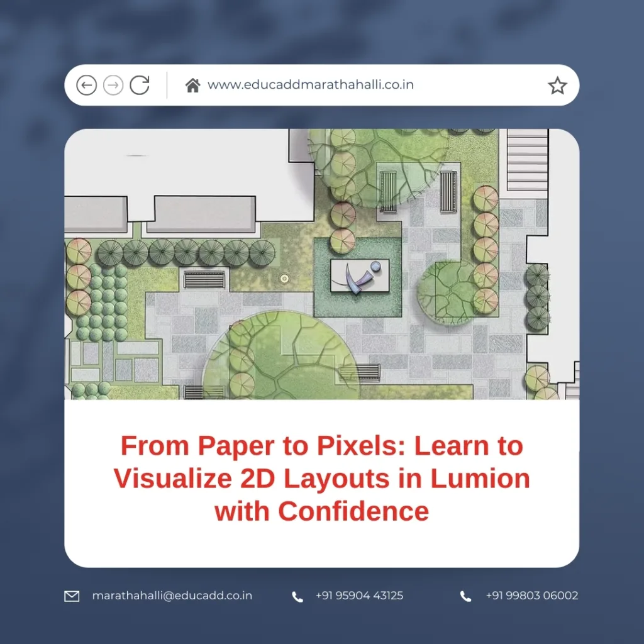Screen dimensions: 644x644
Task: Click the landscape plan image
Action: pyautogui.click(x=321, y=264)
